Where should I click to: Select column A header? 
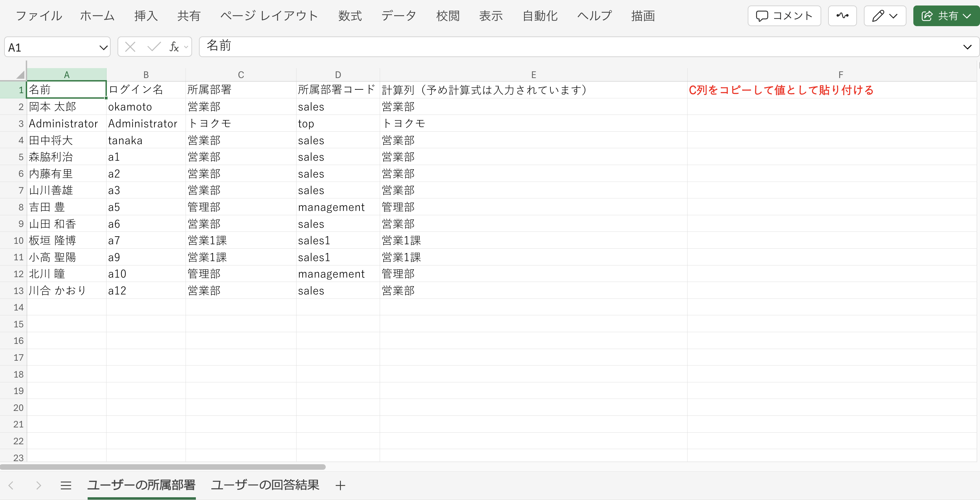pyautogui.click(x=67, y=75)
